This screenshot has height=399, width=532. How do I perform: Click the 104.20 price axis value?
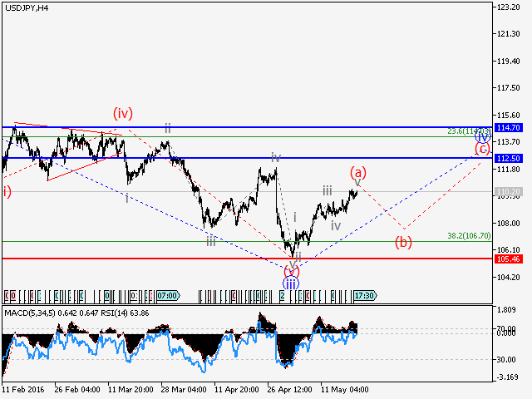coord(508,277)
